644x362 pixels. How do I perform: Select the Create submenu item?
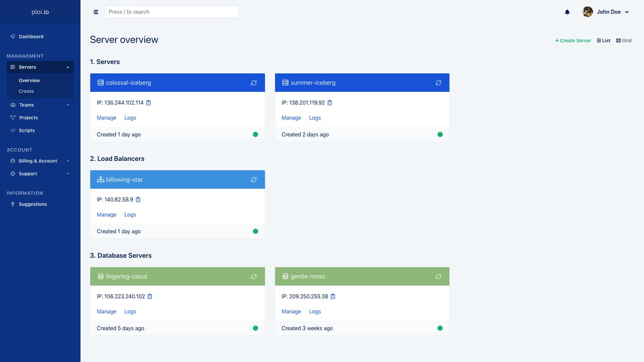[26, 91]
